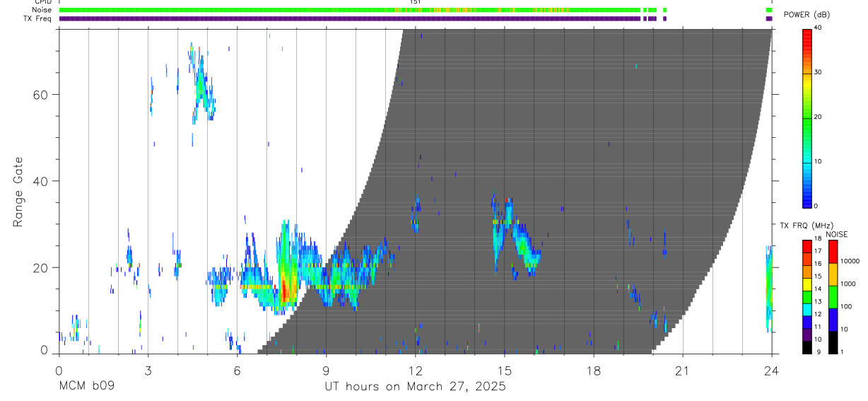Click the x-axis tick label 21
The image size is (868, 401).
click(x=682, y=371)
